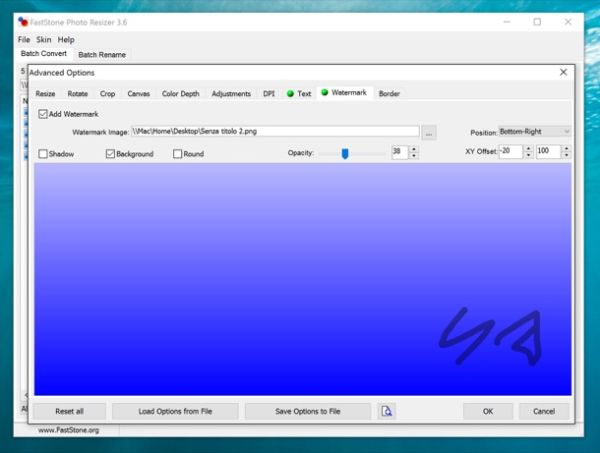This screenshot has width=600, height=453.
Task: Click the Opacity slider handle
Action: click(x=345, y=153)
